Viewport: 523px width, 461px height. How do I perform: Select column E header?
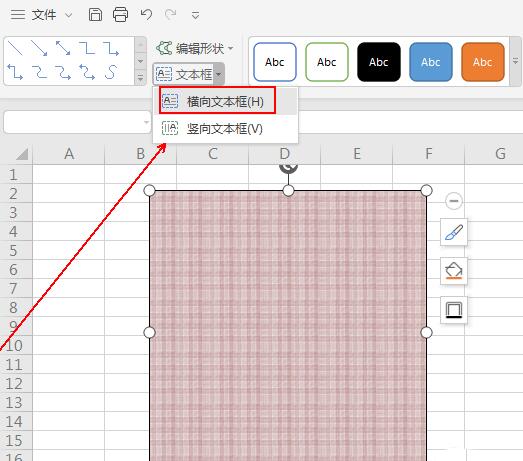click(x=357, y=154)
